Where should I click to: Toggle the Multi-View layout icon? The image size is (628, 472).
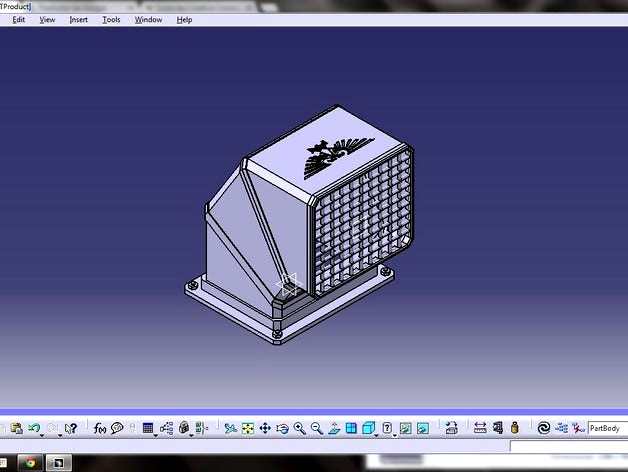(x=351, y=428)
